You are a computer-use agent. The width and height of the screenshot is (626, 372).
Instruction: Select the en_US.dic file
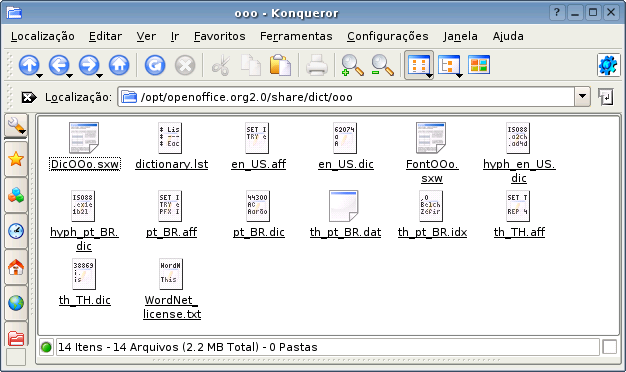(x=346, y=146)
